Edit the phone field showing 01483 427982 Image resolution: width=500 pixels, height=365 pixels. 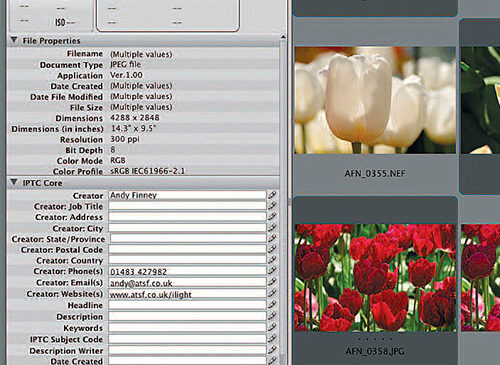click(187, 271)
